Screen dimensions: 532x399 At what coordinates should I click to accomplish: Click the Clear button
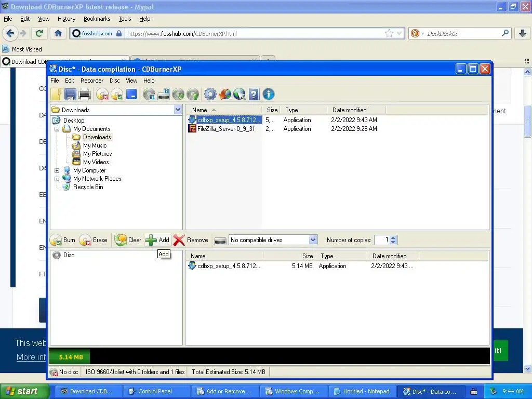[128, 240]
